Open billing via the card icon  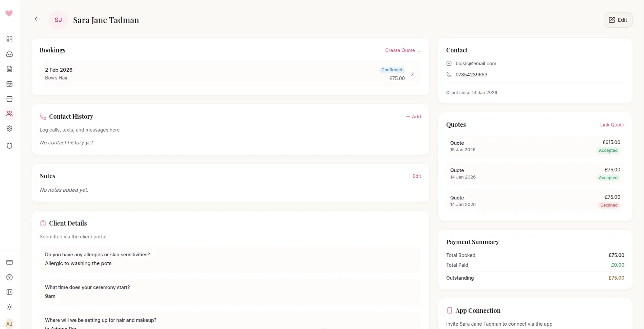pos(9,262)
